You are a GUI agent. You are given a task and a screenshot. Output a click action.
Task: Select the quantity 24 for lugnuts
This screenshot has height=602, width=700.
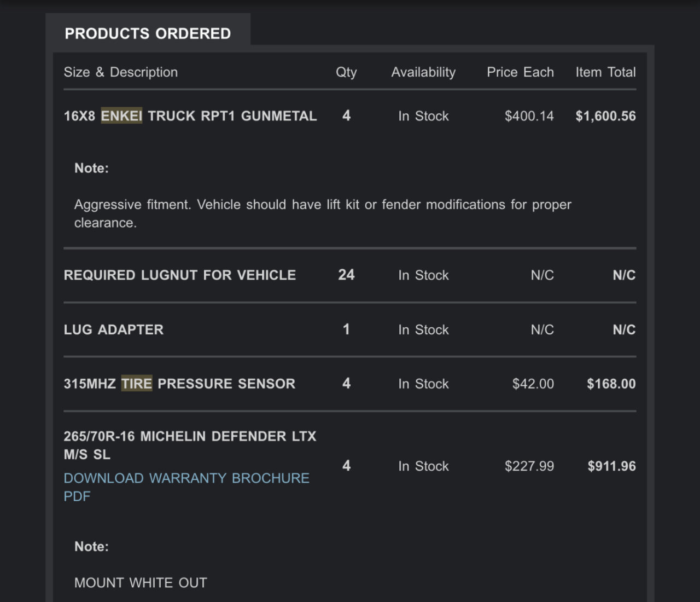[346, 275]
